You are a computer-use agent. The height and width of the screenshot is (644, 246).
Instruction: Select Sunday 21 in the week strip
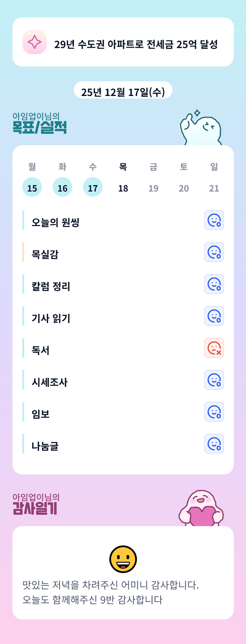tap(214, 188)
